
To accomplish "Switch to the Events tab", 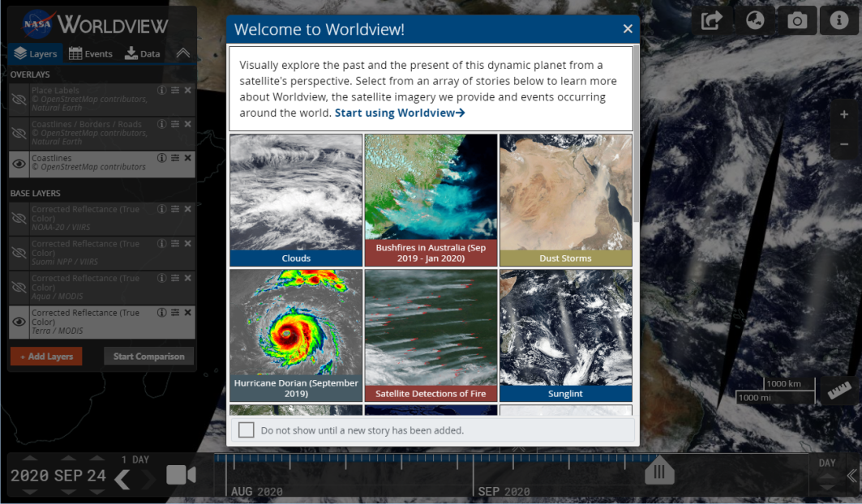I will pos(91,53).
